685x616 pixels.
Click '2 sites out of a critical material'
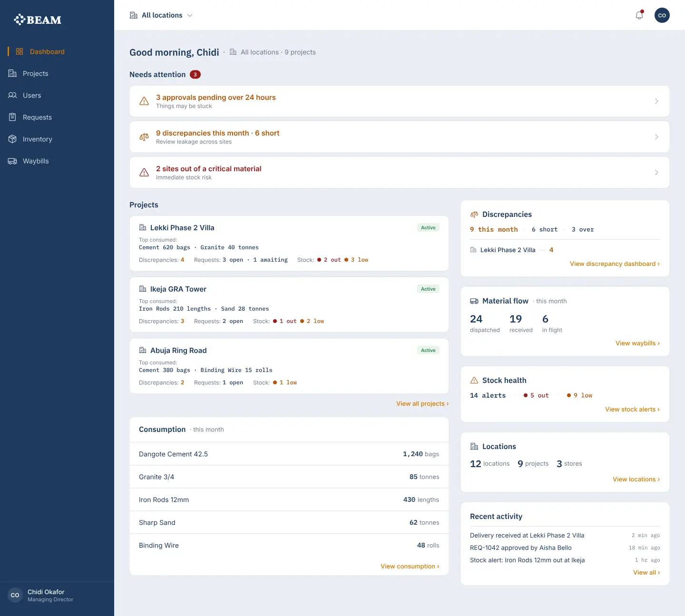[x=209, y=168]
